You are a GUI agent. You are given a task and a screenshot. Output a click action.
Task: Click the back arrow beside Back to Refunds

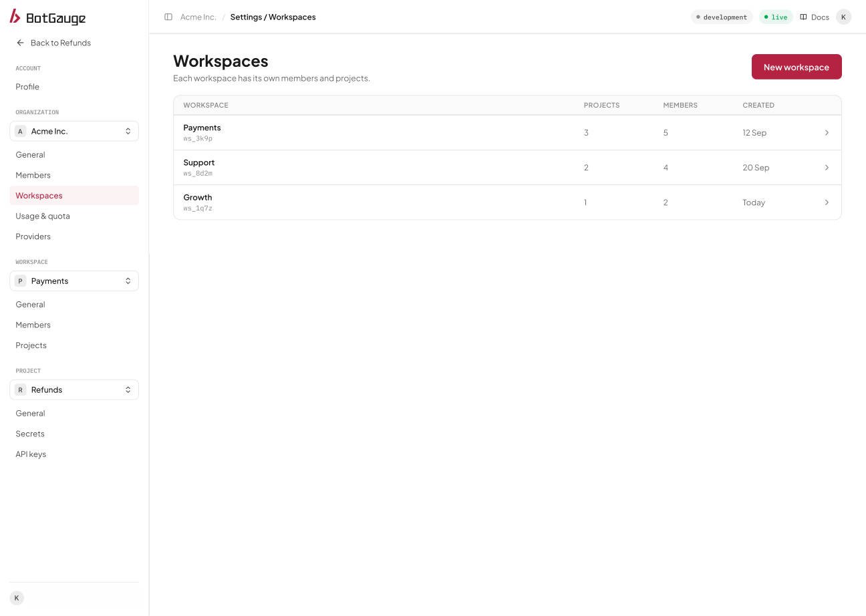(x=20, y=43)
